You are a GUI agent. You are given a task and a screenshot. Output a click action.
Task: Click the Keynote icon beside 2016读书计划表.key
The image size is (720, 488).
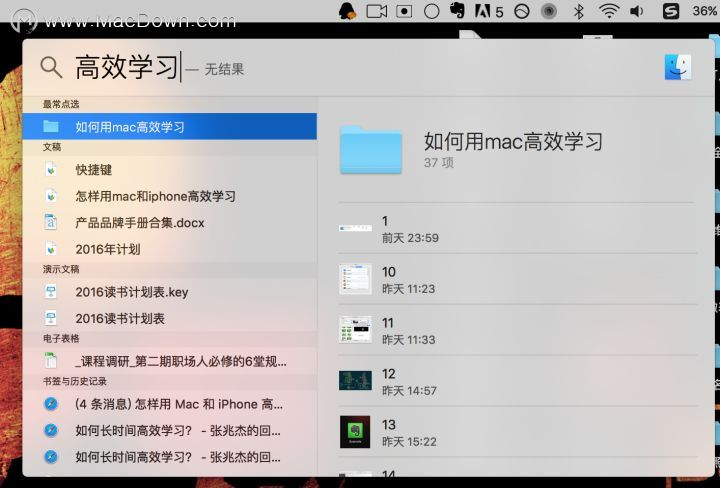[51, 292]
